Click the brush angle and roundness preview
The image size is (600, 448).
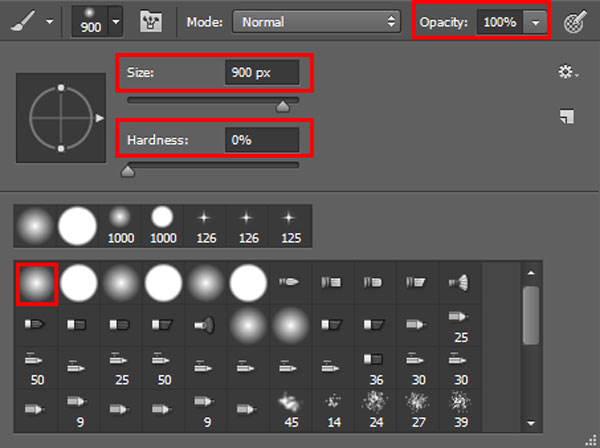[61, 118]
